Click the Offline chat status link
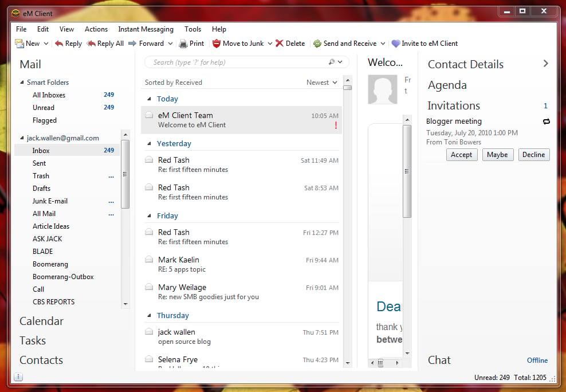Viewport: 566px width, 392px height. [537, 360]
